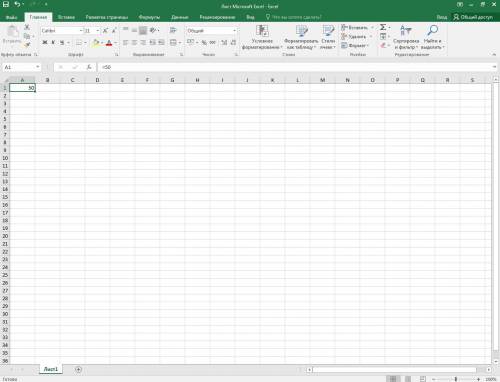
Task: Click the AutoSum sigma icon
Action: [383, 27]
